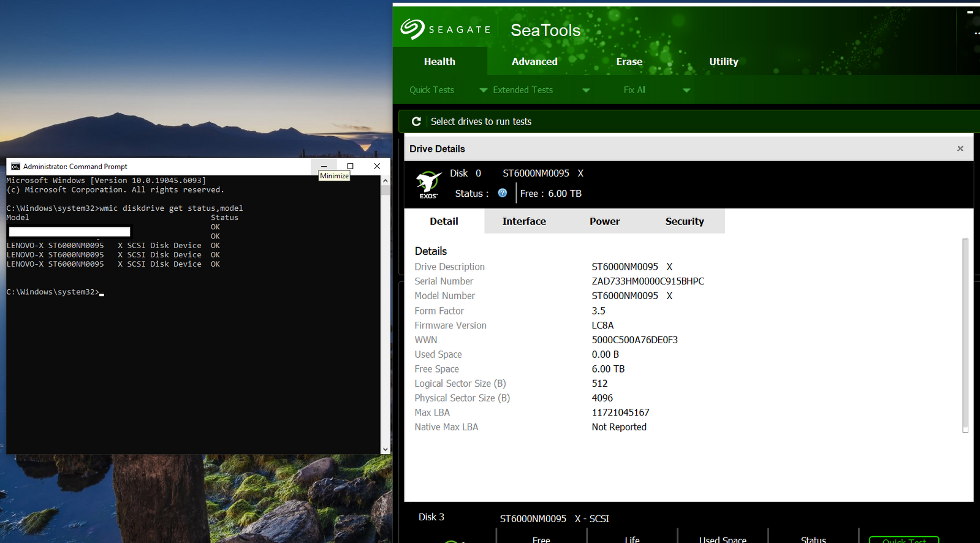Click the refresh drives icon
The width and height of the screenshot is (980, 543).
click(x=416, y=121)
